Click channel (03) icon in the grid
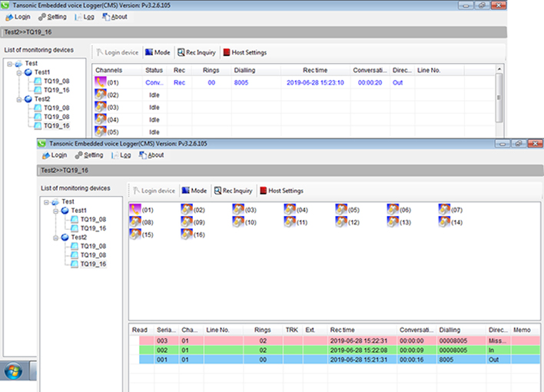This screenshot has height=392, width=544. 239,209
